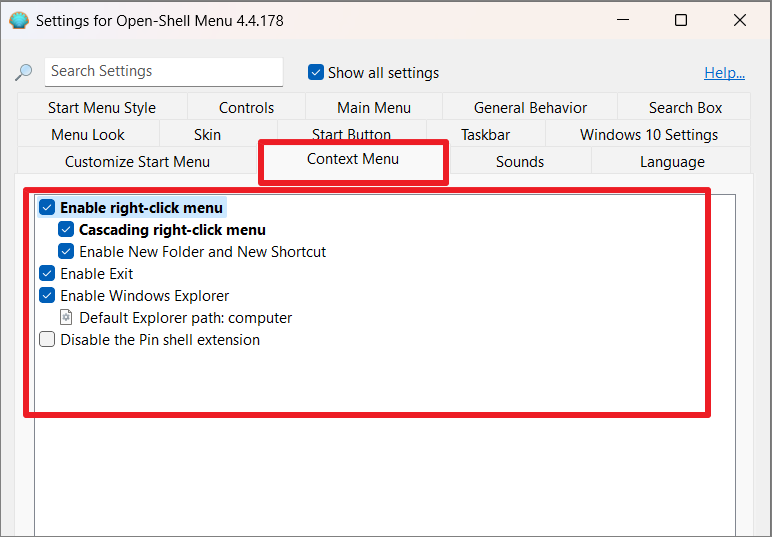This screenshot has width=772, height=537.
Task: Close the Open-Shell settings window
Action: pos(740,20)
